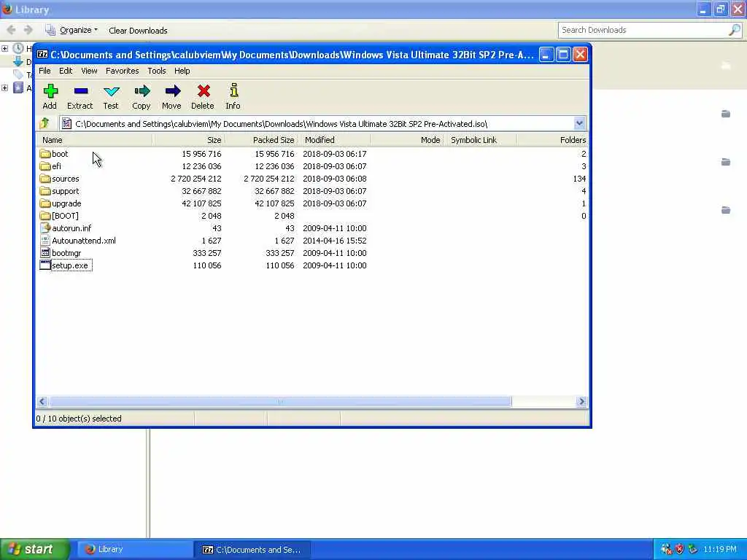Click Clear Downloads in Library window
Viewport: 747px width, 560px height.
138,31
